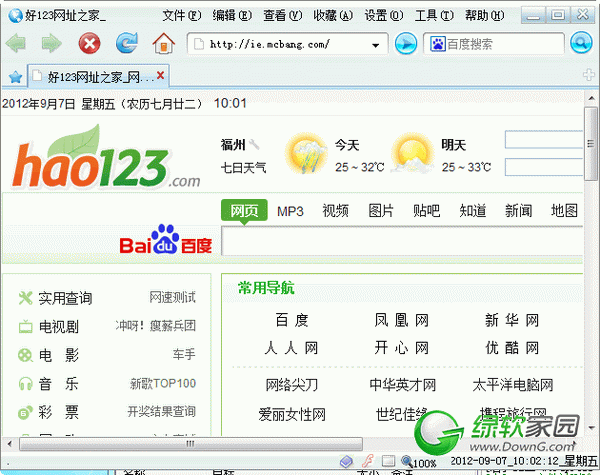Click tomorrow's sunny weather icon

tap(412, 153)
